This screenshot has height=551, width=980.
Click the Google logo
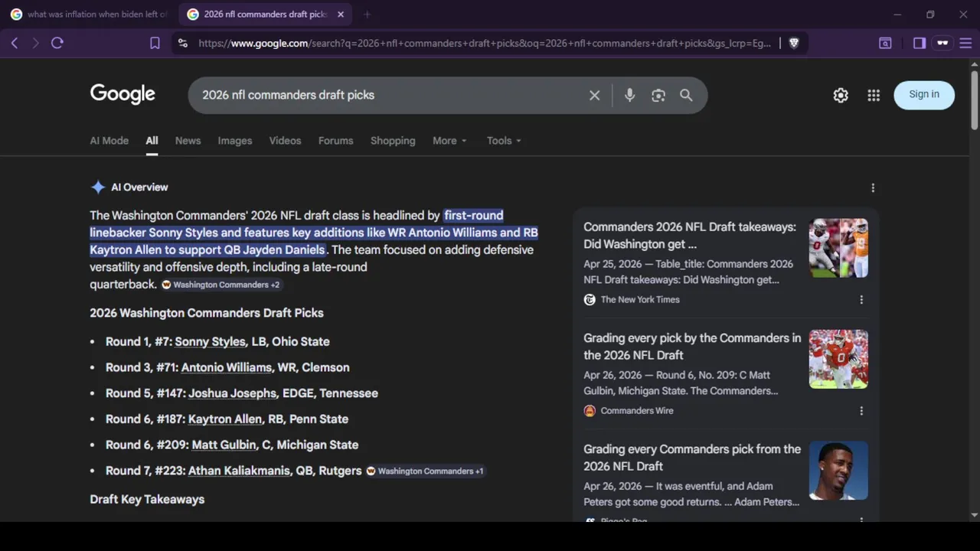pos(122,94)
